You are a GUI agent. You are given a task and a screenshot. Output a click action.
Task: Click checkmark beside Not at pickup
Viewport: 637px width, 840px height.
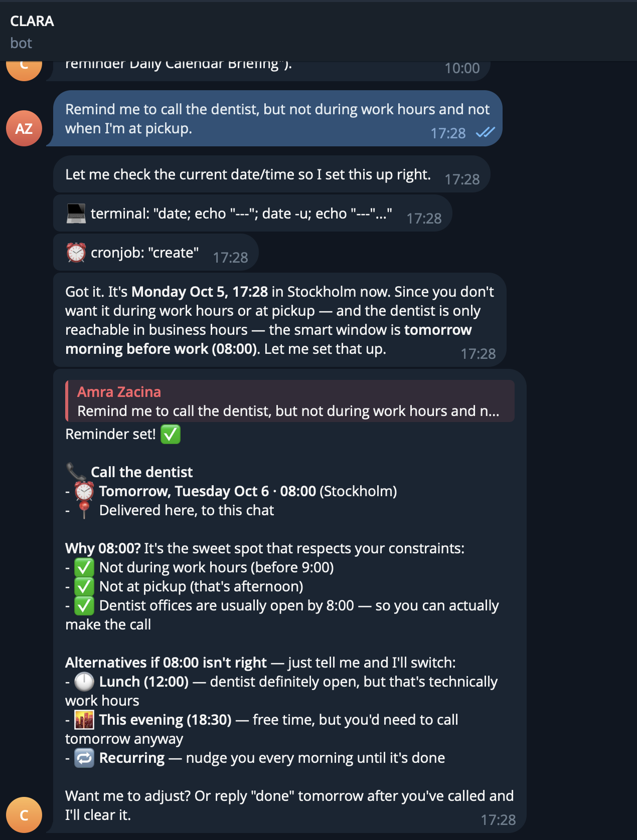[x=84, y=586]
